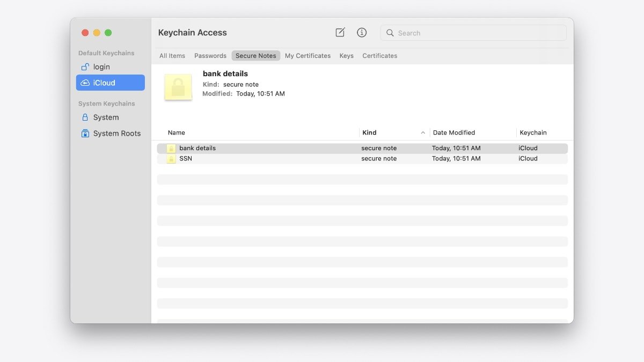Viewport: 644px width, 362px height.
Task: Click iCloud keychain cell in SSN row
Action: click(x=528, y=159)
